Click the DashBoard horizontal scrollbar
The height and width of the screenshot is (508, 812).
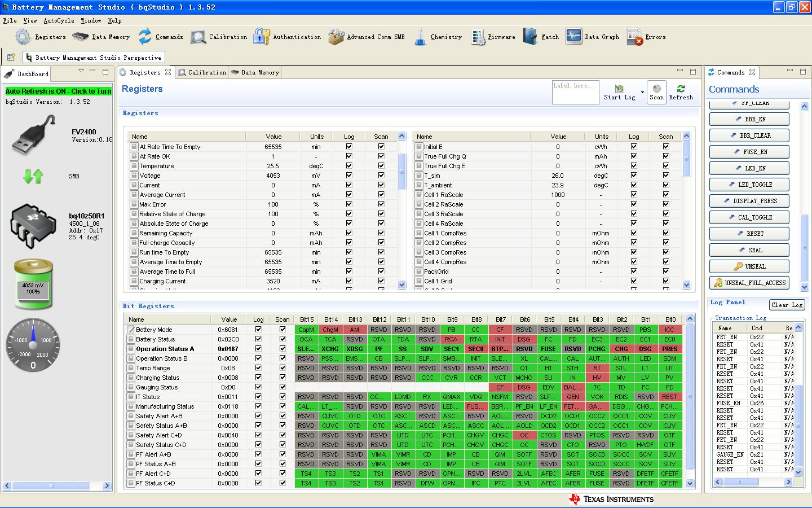(51, 485)
